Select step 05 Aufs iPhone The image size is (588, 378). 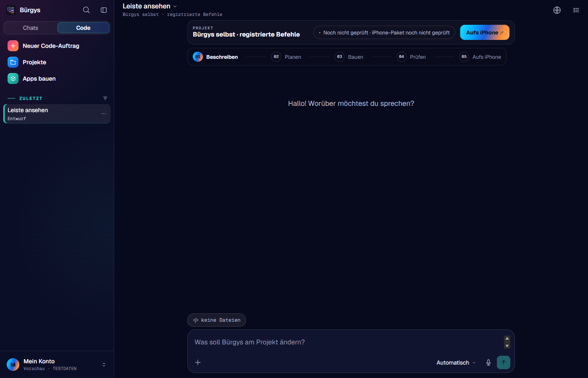tap(480, 57)
